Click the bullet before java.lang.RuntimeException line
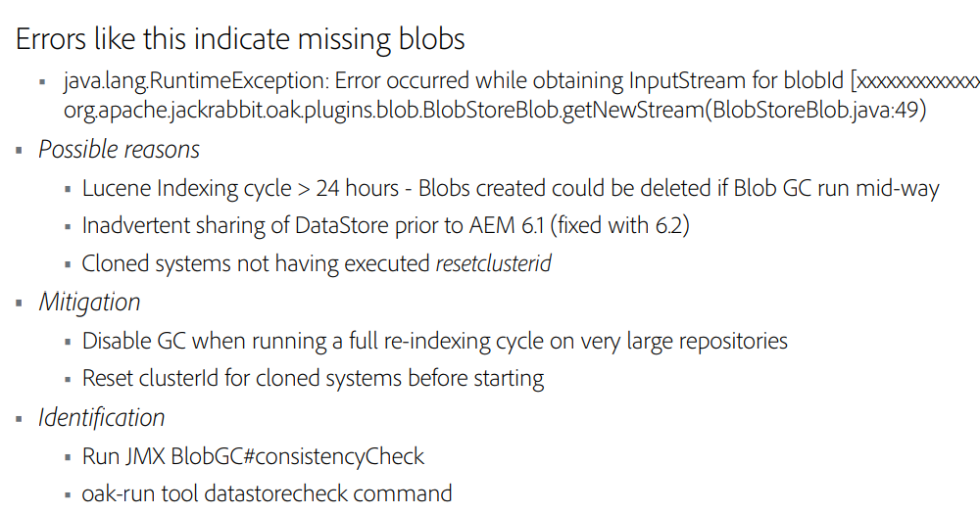The image size is (980, 514). pos(42,82)
